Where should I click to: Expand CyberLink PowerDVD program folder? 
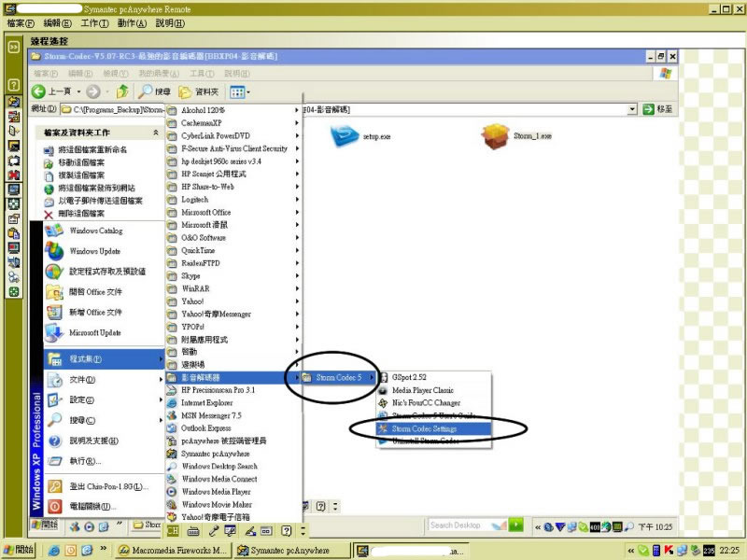point(233,135)
